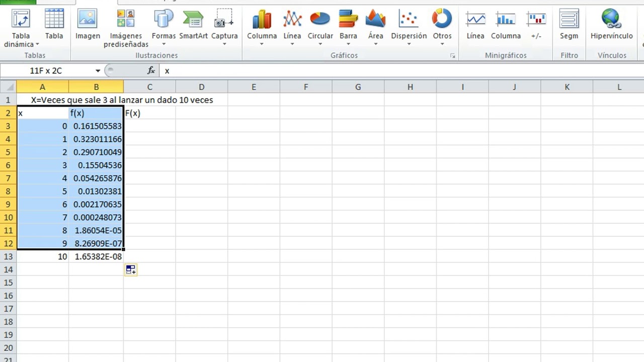Click the fx insert function button

coord(151,71)
